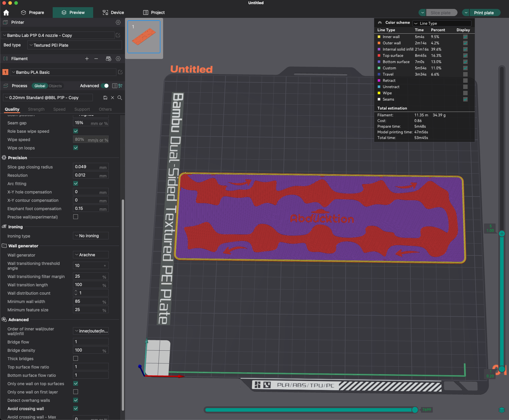Click the horizontal move slider handle
509x420 pixels.
(x=415, y=410)
